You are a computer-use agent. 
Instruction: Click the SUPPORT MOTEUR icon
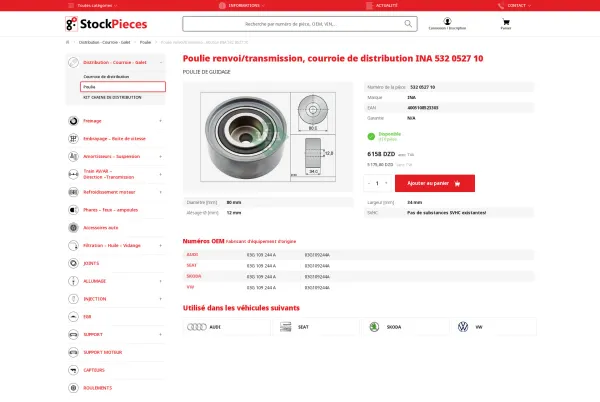click(73, 352)
